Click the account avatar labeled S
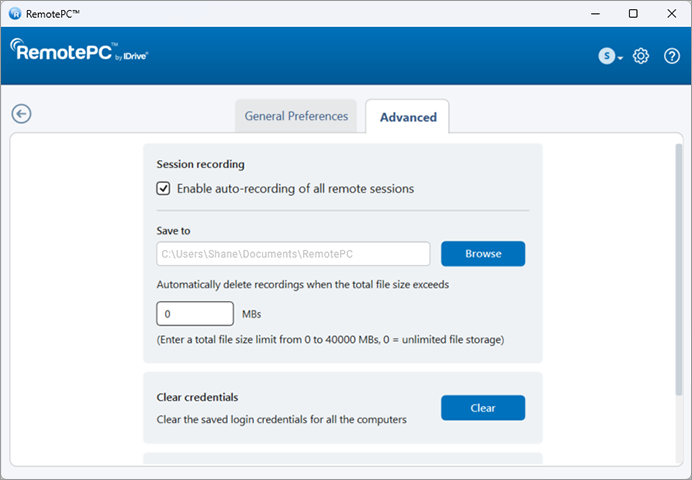This screenshot has height=480, width=692. click(x=606, y=56)
